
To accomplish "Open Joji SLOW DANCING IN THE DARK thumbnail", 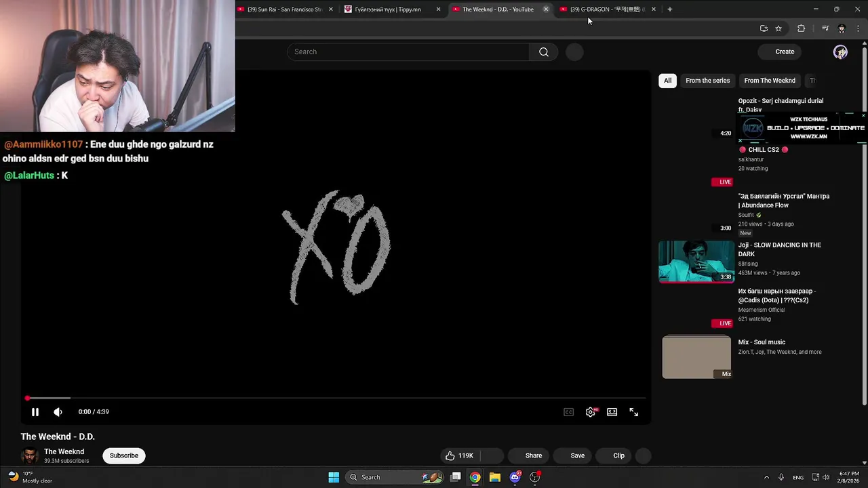I will point(696,262).
